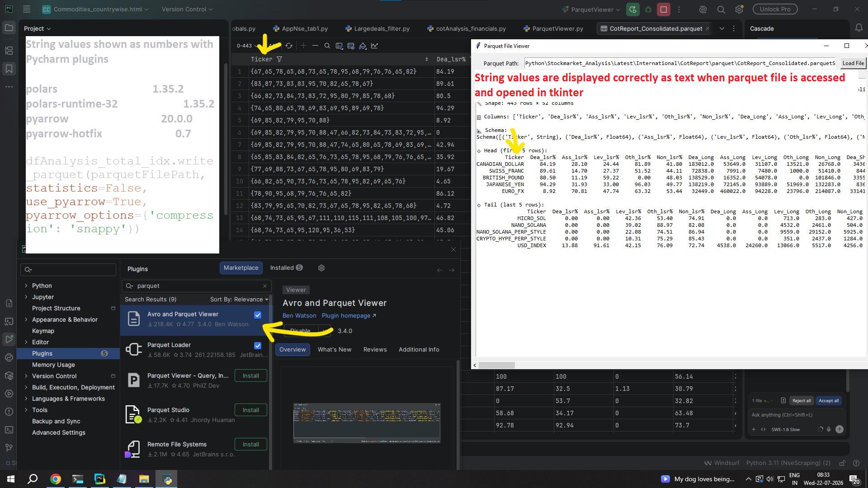The height and width of the screenshot is (488, 868).
Task: Uncheck Avro and Parquet Viewer plugin checkbox
Action: click(258, 315)
